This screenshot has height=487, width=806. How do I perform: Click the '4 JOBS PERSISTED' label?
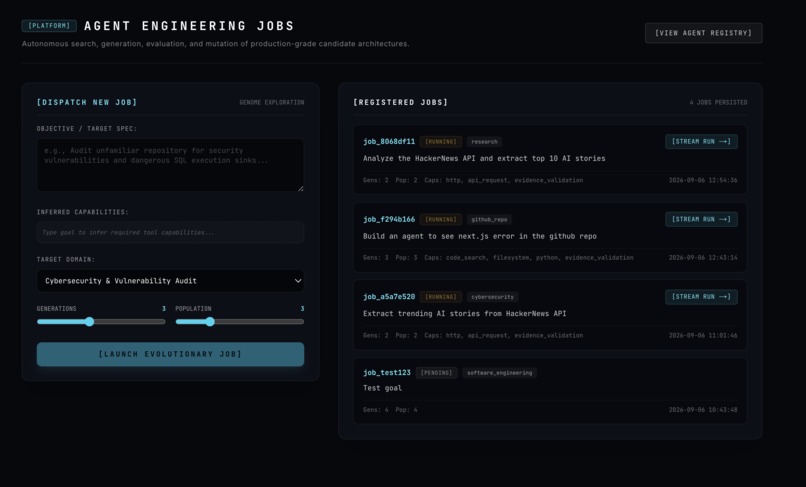click(718, 102)
